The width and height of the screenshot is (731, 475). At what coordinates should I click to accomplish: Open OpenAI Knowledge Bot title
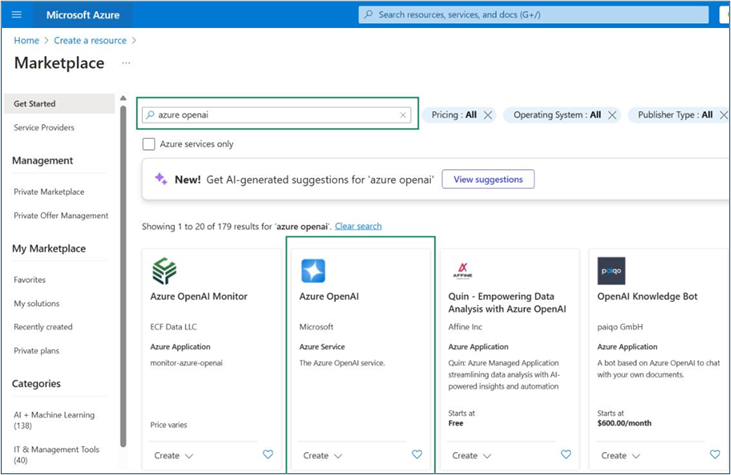coord(648,296)
